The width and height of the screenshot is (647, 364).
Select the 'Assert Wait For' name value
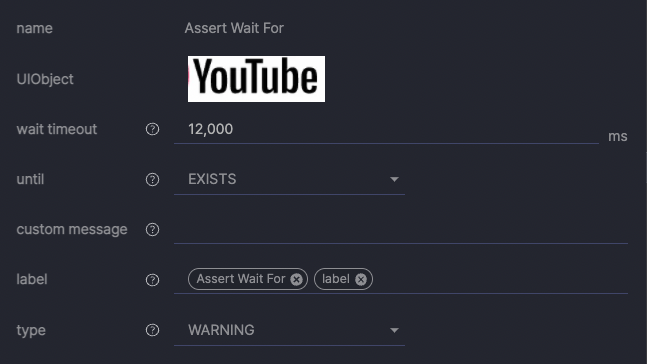[234, 28]
